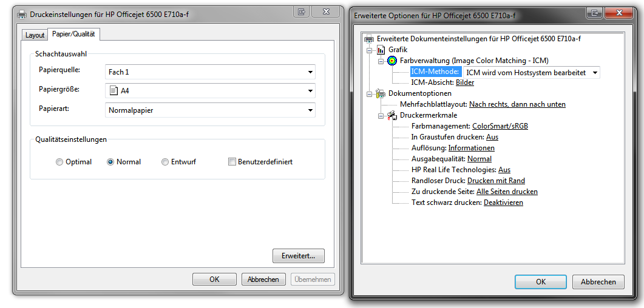The height and width of the screenshot is (308, 644).
Task: Click the Text schwarz drucken value Deaktivieren
Action: (504, 202)
